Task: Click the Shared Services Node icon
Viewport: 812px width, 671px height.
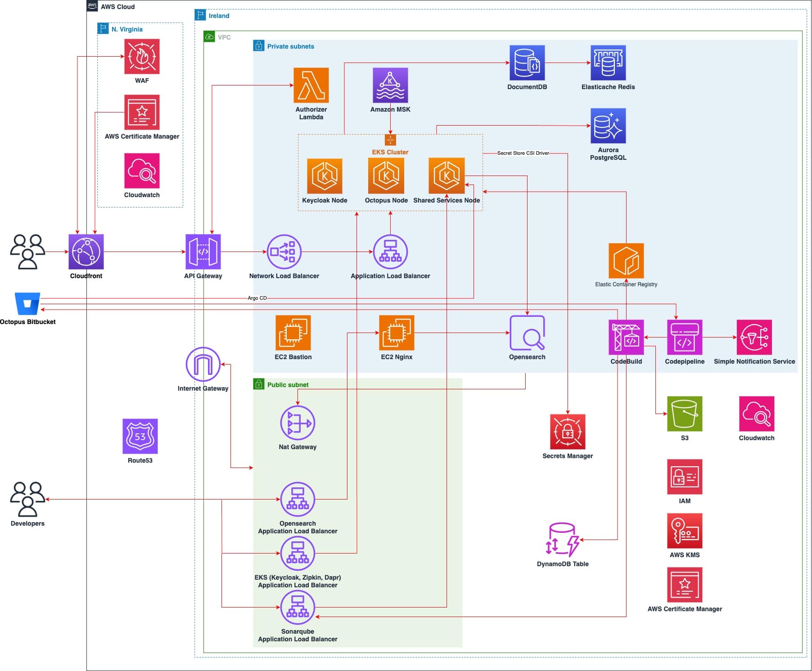Action: point(447,176)
